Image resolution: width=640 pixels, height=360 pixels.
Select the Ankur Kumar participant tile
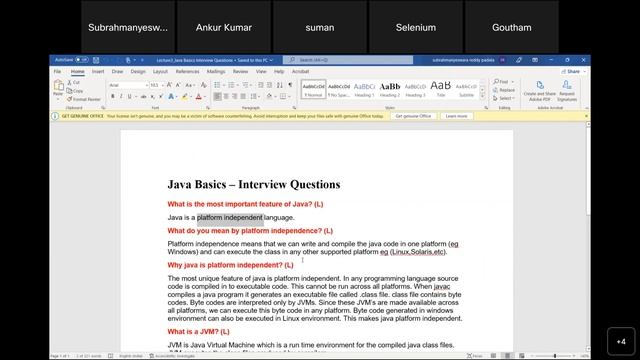[224, 27]
